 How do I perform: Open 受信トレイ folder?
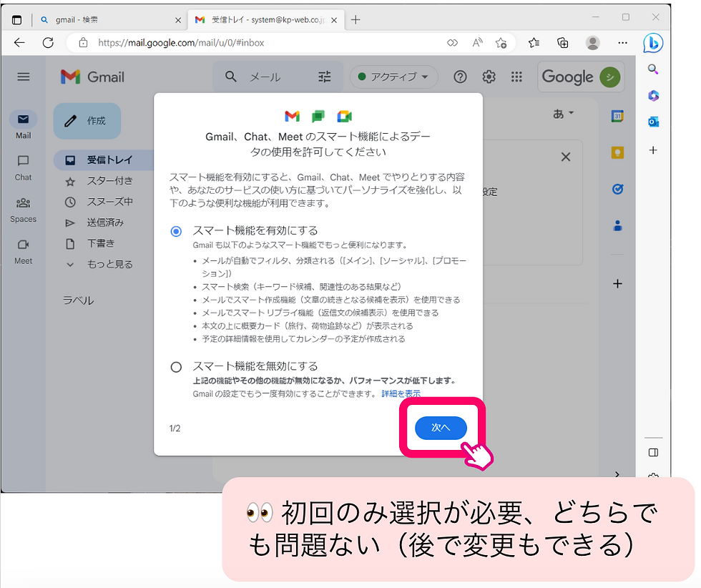point(104,160)
